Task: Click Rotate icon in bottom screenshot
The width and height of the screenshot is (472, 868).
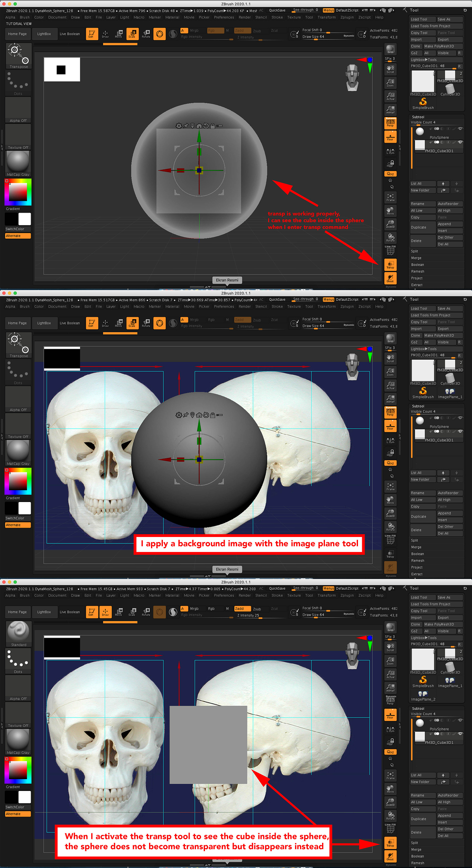Action: pos(146,612)
